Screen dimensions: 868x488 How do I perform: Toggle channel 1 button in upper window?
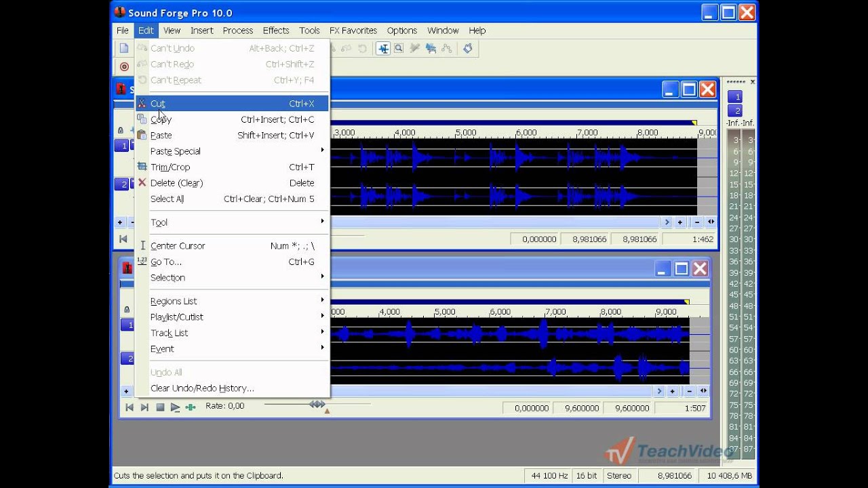pyautogui.click(x=122, y=145)
